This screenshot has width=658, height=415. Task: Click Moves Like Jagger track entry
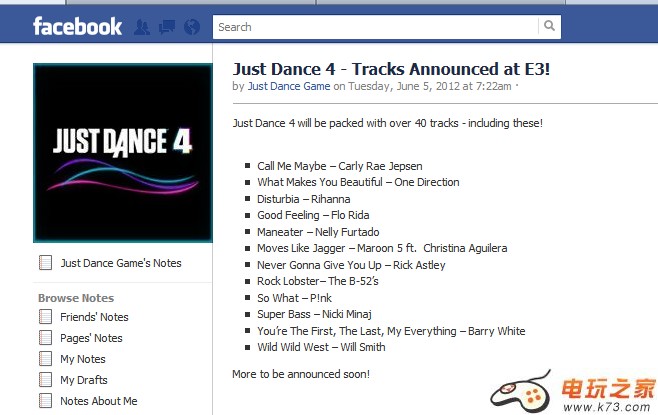click(x=382, y=248)
